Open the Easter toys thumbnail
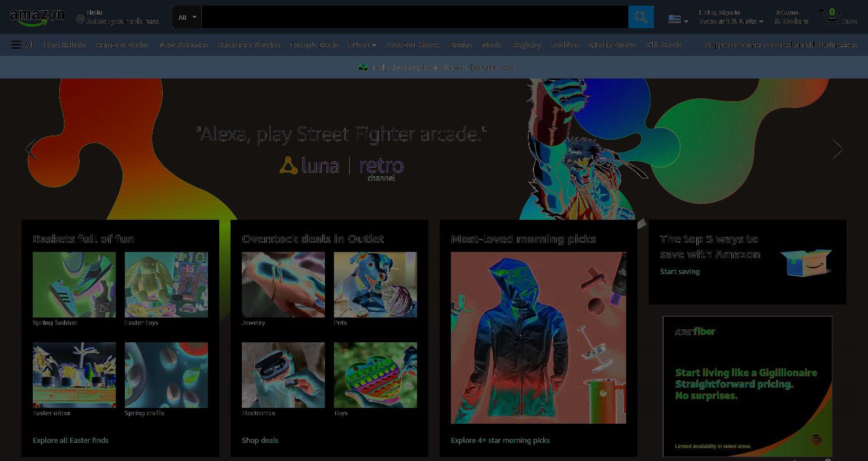This screenshot has height=461, width=868. tap(166, 285)
